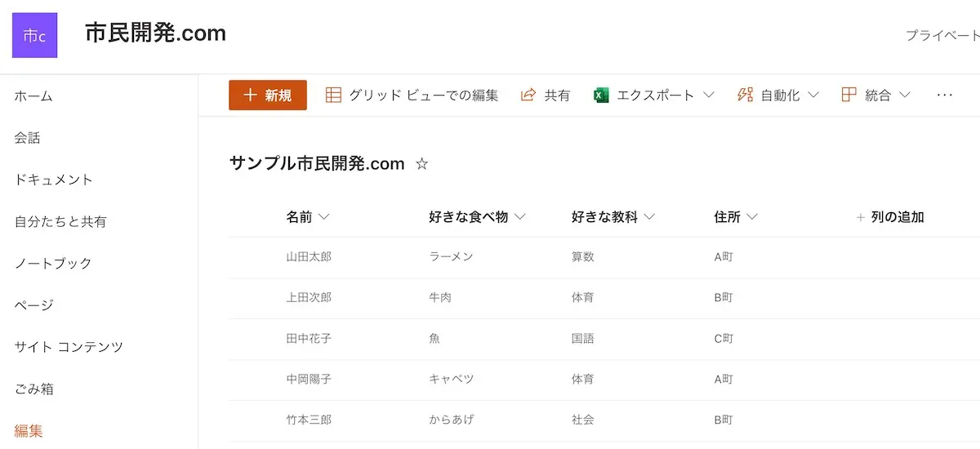The height and width of the screenshot is (449, 980).
Task: Go to ドキュメント in the sidebar
Action: pyautogui.click(x=54, y=180)
